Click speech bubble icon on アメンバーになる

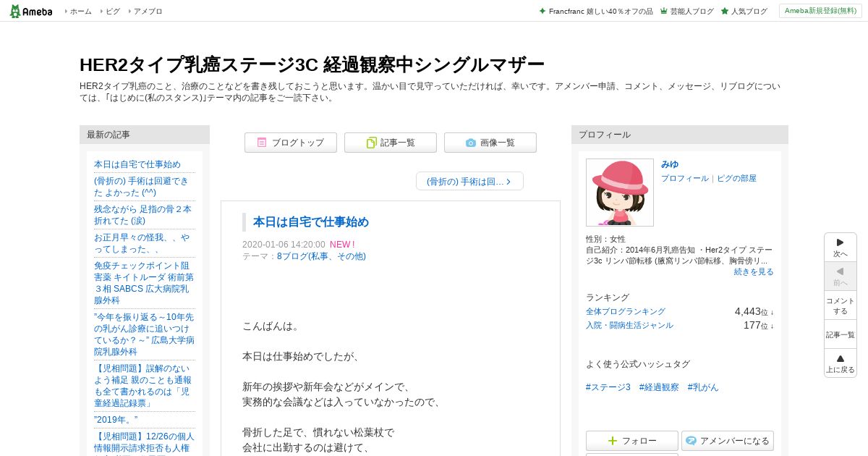[x=691, y=441]
